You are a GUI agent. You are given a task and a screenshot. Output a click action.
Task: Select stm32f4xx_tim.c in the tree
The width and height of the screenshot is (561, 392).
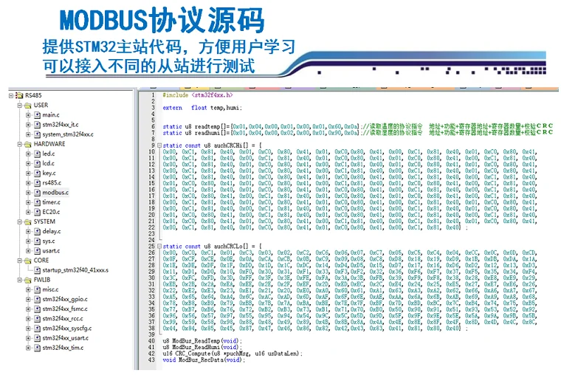[63, 348]
